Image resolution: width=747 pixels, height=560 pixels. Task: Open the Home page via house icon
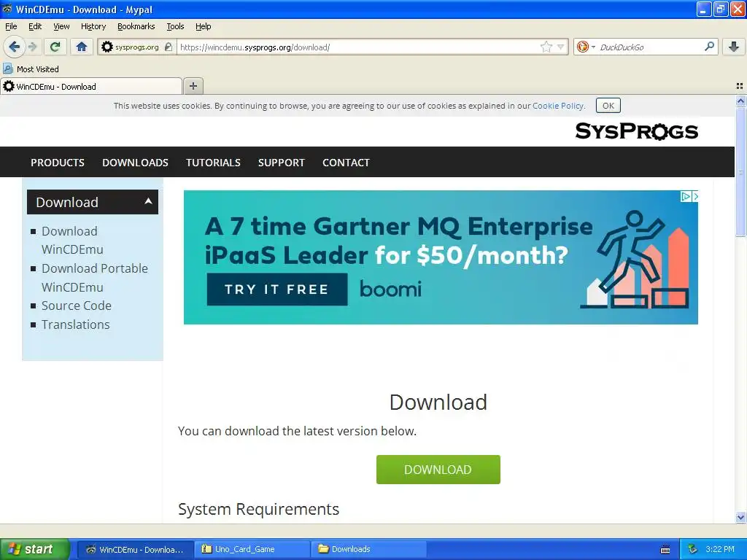tap(82, 47)
